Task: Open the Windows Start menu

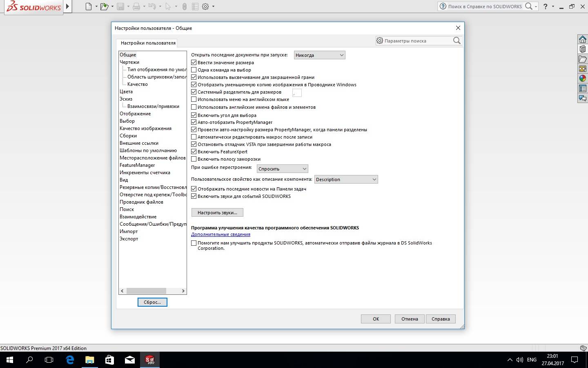Action: (x=10, y=360)
